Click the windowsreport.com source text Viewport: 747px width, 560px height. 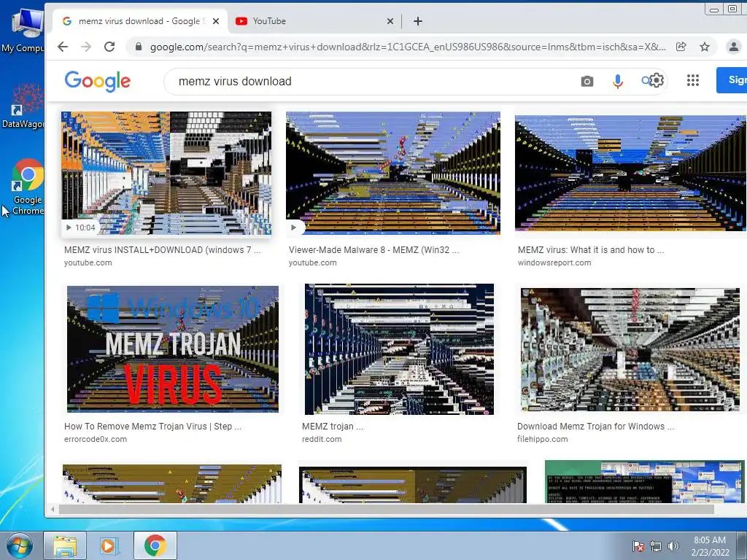click(554, 262)
